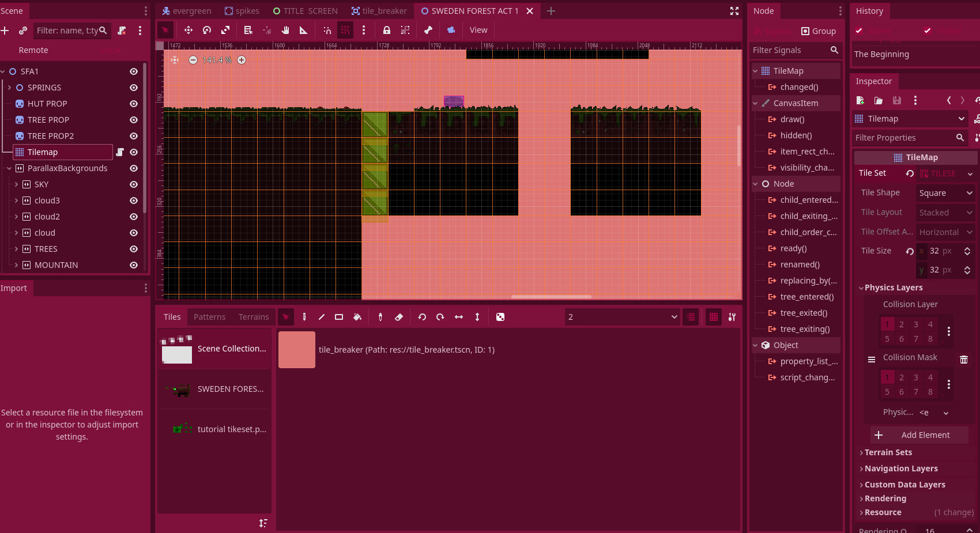Viewport: 980px width, 533px height.
Task: Add a new node in Scene panel
Action: (x=5, y=31)
